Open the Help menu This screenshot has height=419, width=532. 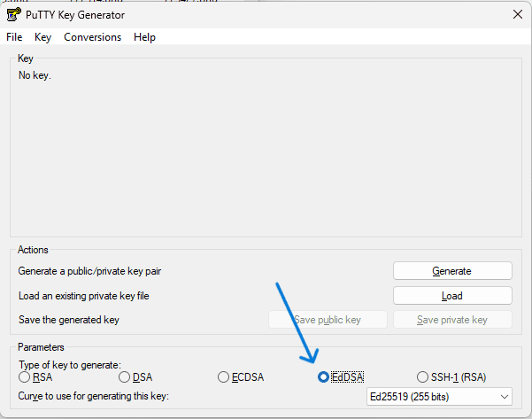click(x=144, y=37)
